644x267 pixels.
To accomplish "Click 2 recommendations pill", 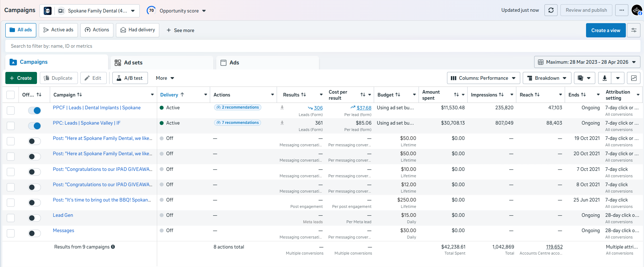I will [x=238, y=107].
